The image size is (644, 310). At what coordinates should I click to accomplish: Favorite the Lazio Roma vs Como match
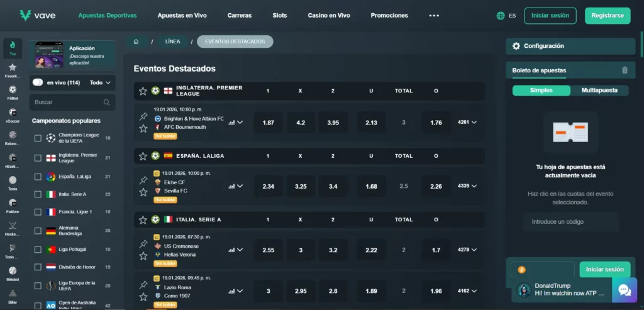point(143,297)
